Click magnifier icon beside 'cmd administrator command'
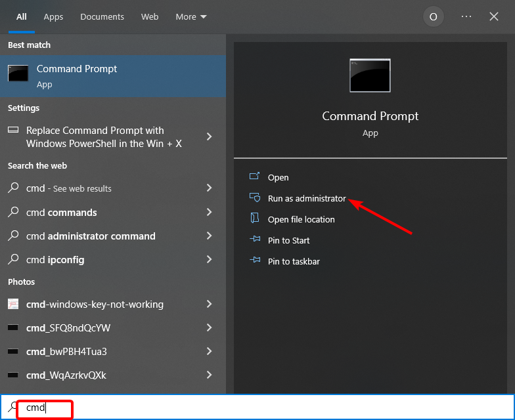Viewport: 515px width, 420px height. [x=13, y=235]
